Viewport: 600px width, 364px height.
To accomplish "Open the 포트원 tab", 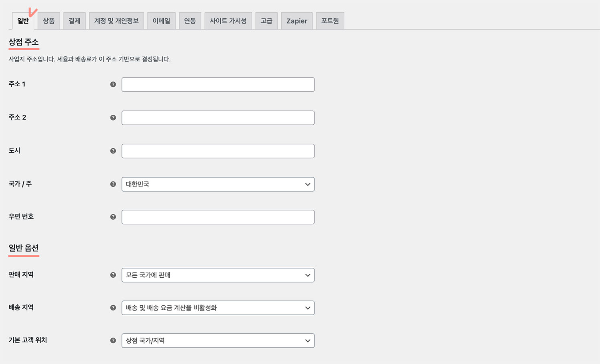I will pyautogui.click(x=330, y=21).
